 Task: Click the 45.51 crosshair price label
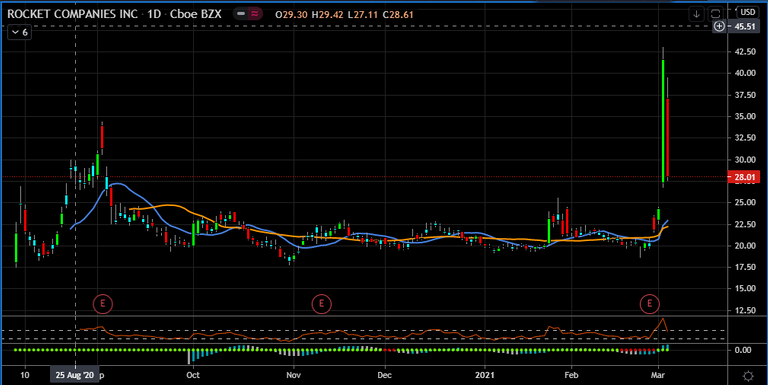744,26
